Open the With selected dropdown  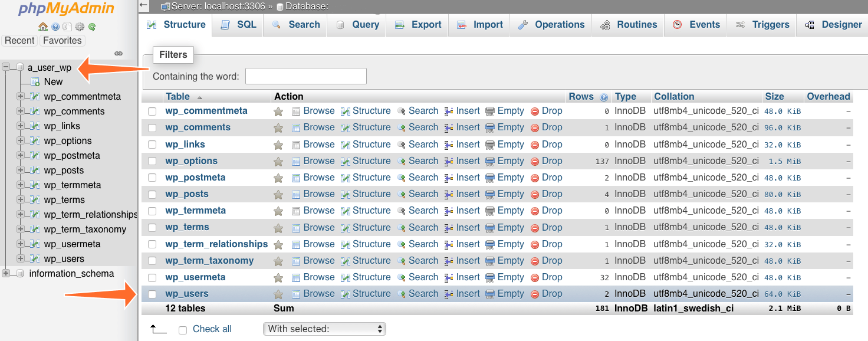(324, 329)
